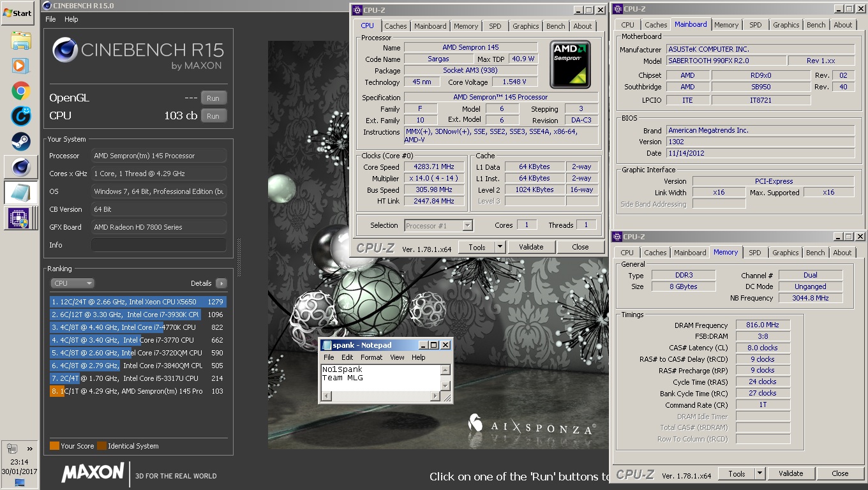Click the Close button in the CPU-Z Memory window

click(840, 473)
